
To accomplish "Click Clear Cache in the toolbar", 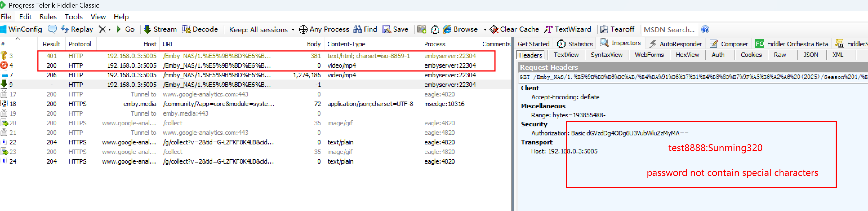I will 515,29.
